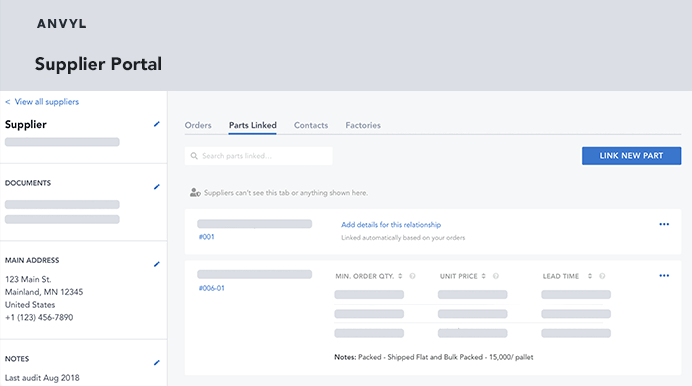This screenshot has width=692, height=386.
Task: Show info tooltip for Unit Price
Action: pyautogui.click(x=496, y=276)
